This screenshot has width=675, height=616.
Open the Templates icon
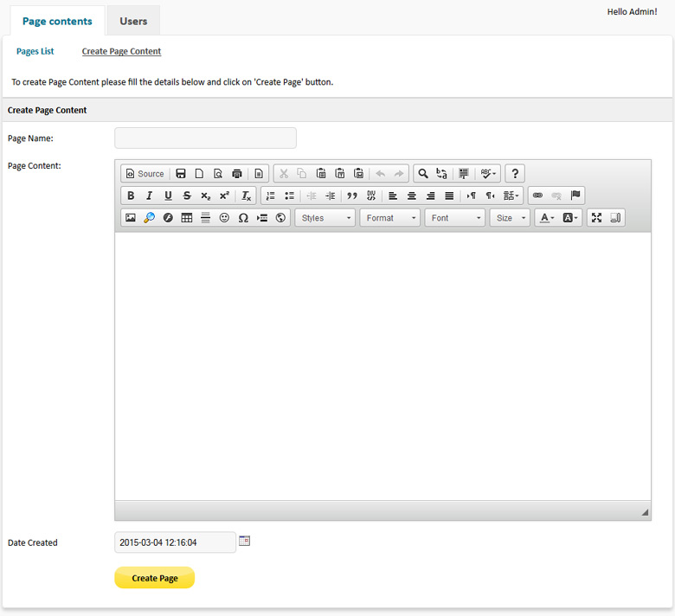(259, 174)
